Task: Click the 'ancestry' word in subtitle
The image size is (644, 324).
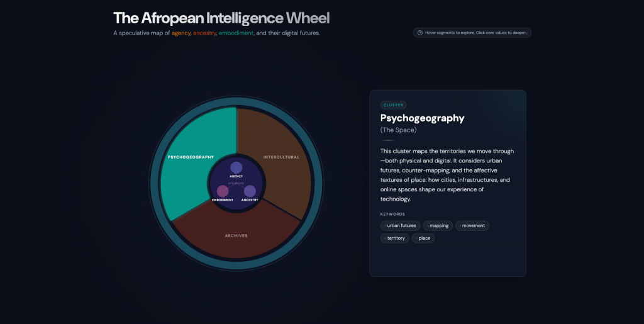Action: pyautogui.click(x=204, y=33)
